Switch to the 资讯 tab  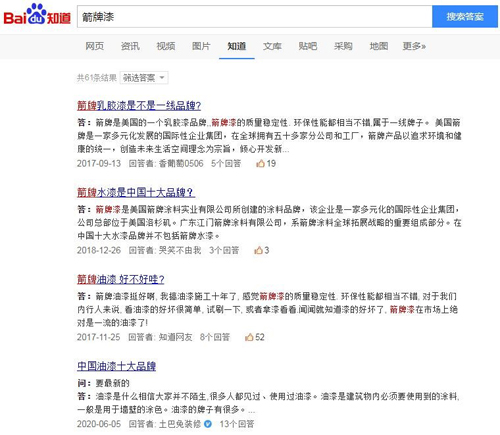click(130, 46)
